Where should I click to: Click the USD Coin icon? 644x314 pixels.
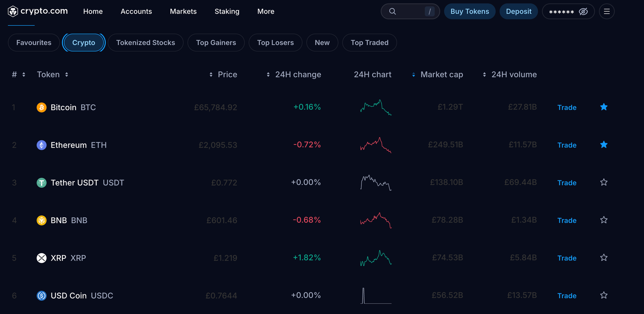pyautogui.click(x=41, y=295)
